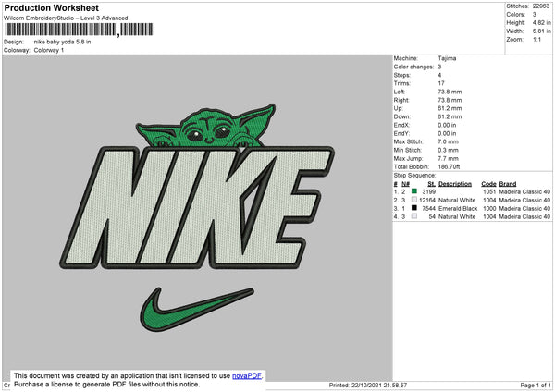Select the Stitches value 22963

point(541,6)
